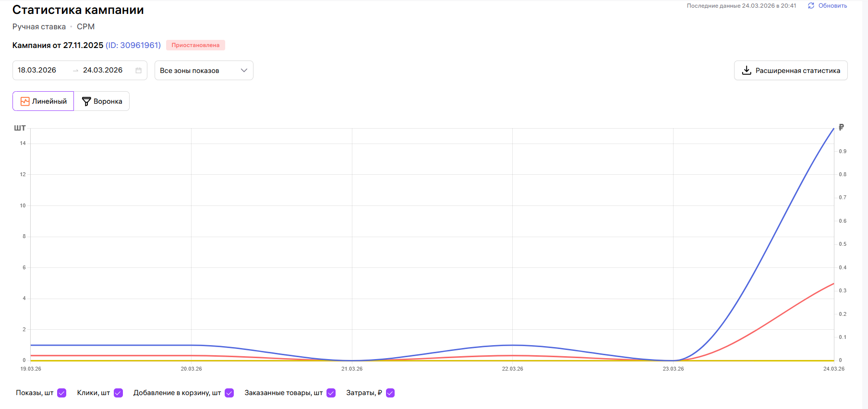Select the Линейный chart tab
Image resolution: width=868 pixels, height=409 pixels.
pyautogui.click(x=43, y=101)
